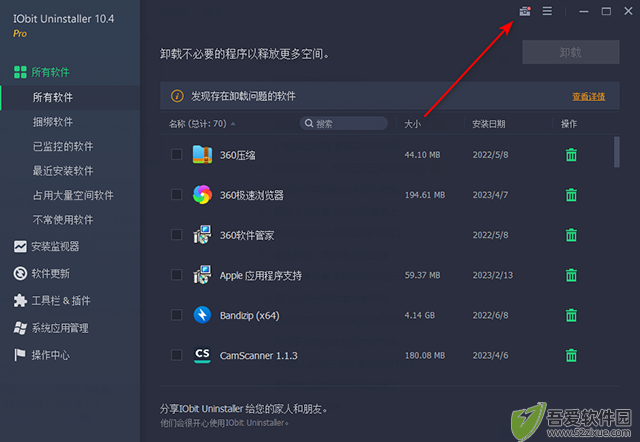This screenshot has width=640, height=442.
Task: Click the 工具栏 & 插件 puzzle icon
Action: (x=20, y=301)
